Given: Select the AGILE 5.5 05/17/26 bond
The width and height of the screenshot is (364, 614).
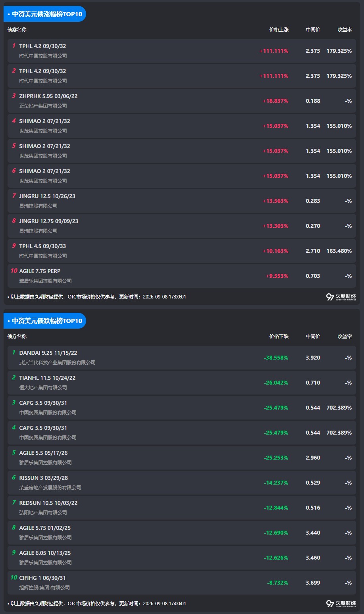Looking at the screenshot, I should (182, 458).
